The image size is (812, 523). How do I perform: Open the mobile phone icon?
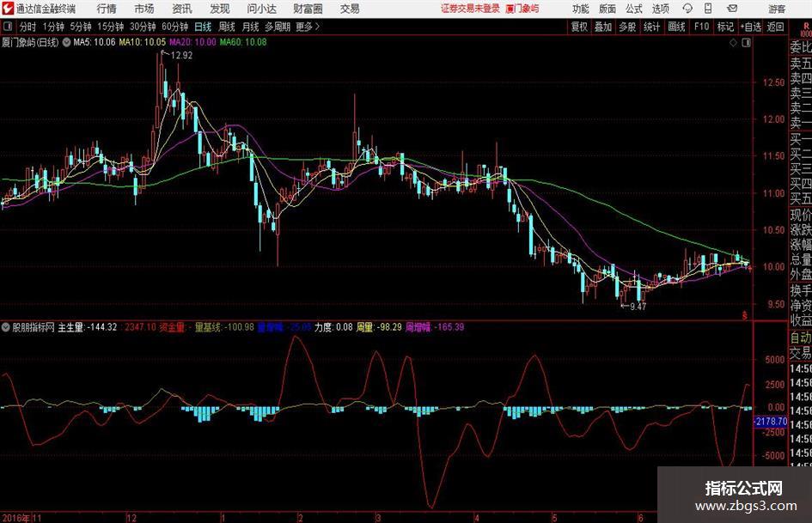click(708, 9)
